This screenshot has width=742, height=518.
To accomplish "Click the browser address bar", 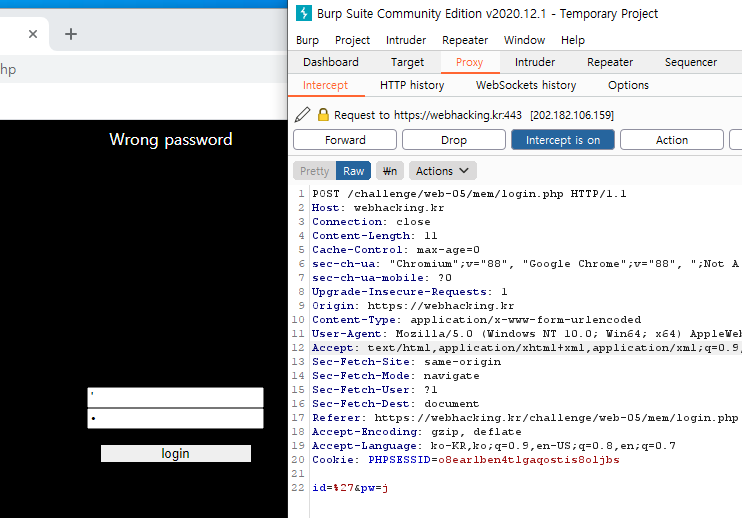I will (x=142, y=70).
